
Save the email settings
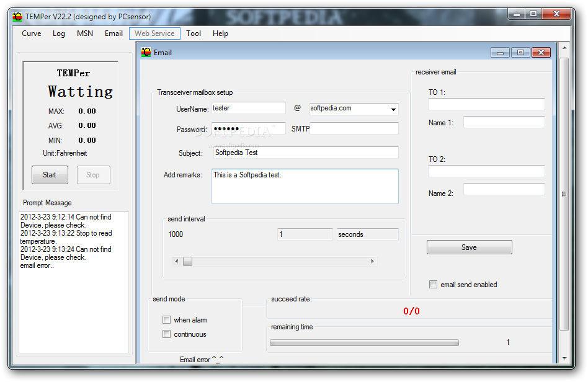(x=469, y=247)
